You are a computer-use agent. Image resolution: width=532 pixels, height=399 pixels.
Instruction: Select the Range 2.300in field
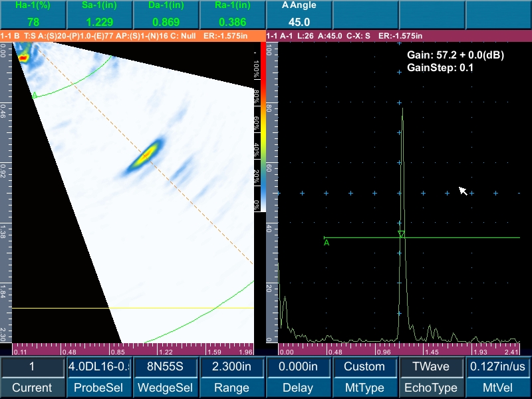[231, 366]
